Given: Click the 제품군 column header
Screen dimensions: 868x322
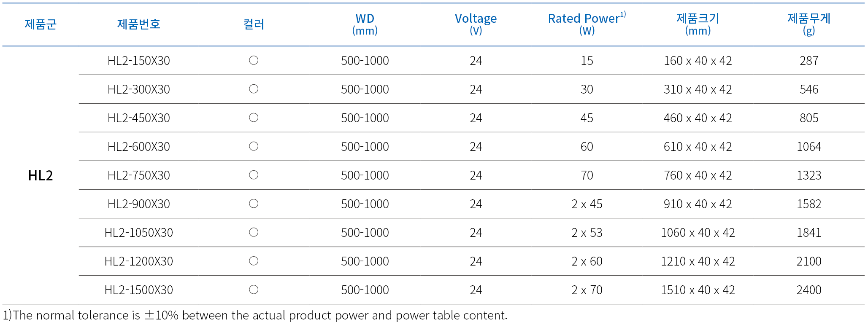Looking at the screenshot, I should [41, 24].
